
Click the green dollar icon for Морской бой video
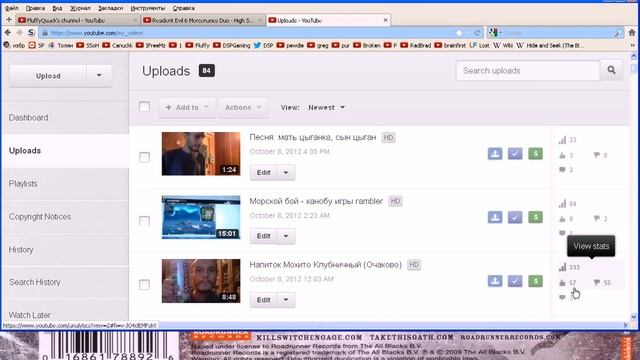(x=536, y=217)
